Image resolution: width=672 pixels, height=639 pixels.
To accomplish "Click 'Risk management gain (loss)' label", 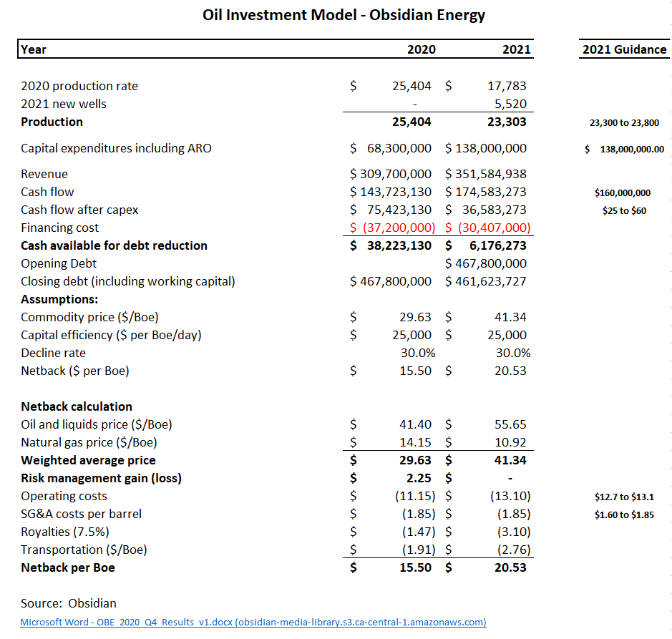I will click(x=101, y=478).
